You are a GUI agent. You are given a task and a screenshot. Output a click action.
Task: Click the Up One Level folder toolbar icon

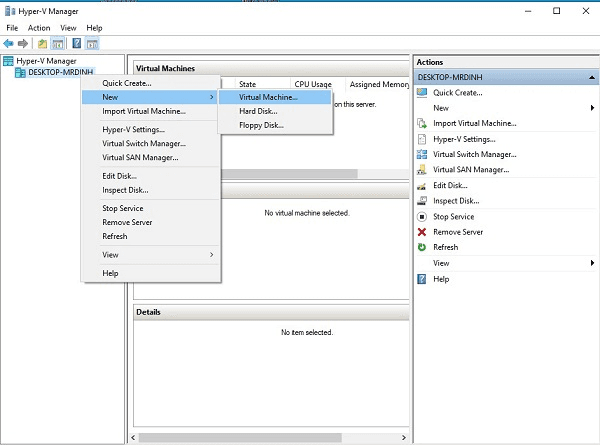42,44
